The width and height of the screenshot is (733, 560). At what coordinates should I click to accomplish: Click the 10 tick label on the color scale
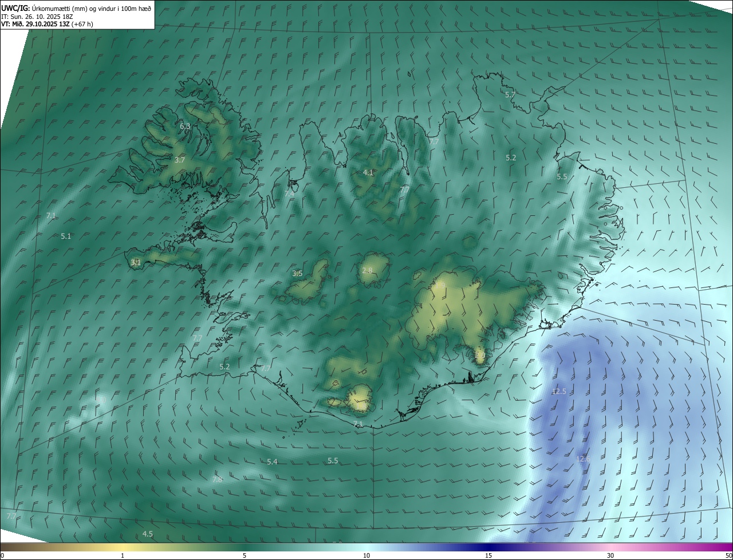point(366,555)
